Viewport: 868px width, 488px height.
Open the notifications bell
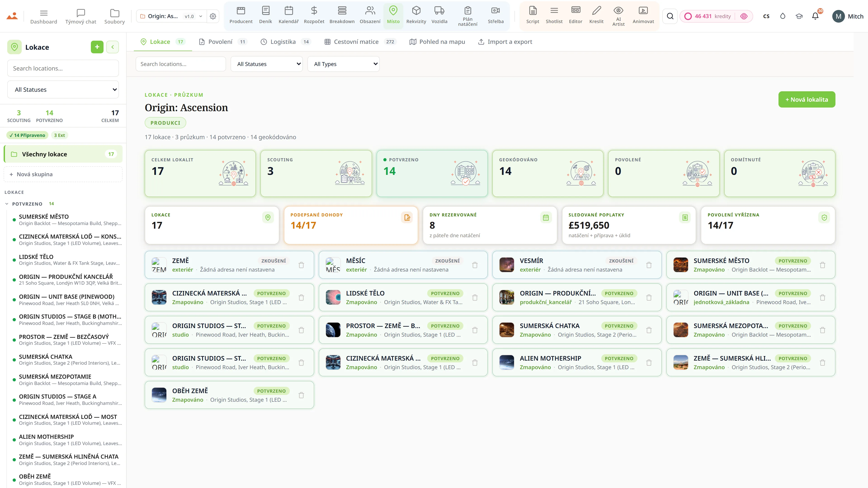click(815, 16)
